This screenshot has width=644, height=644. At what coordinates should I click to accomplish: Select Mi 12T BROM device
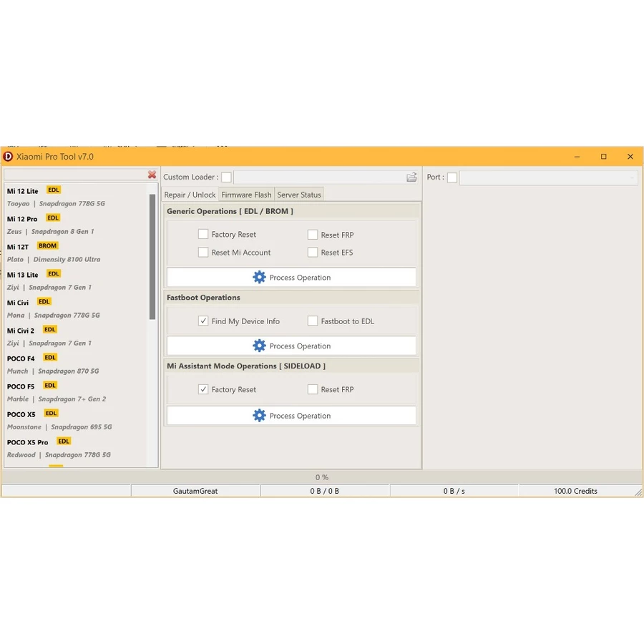[76, 253]
